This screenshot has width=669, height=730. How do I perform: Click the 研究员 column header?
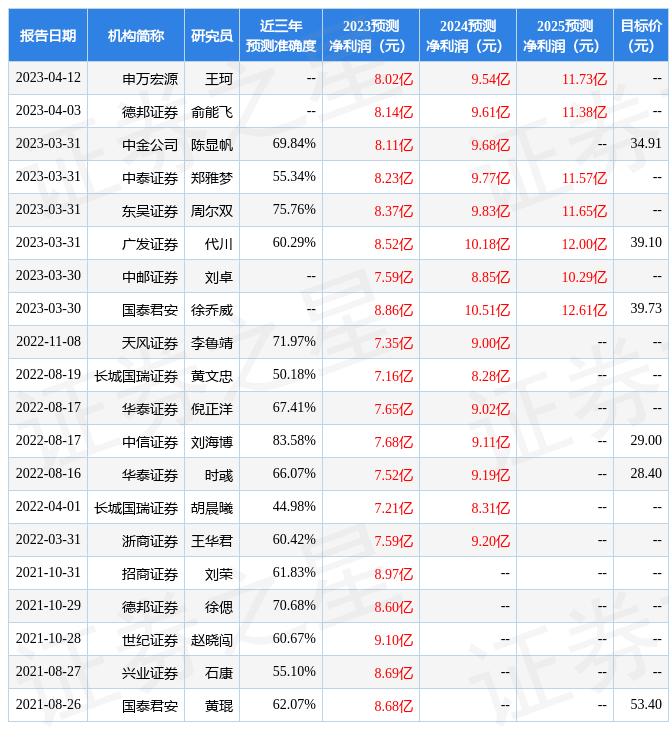212,36
